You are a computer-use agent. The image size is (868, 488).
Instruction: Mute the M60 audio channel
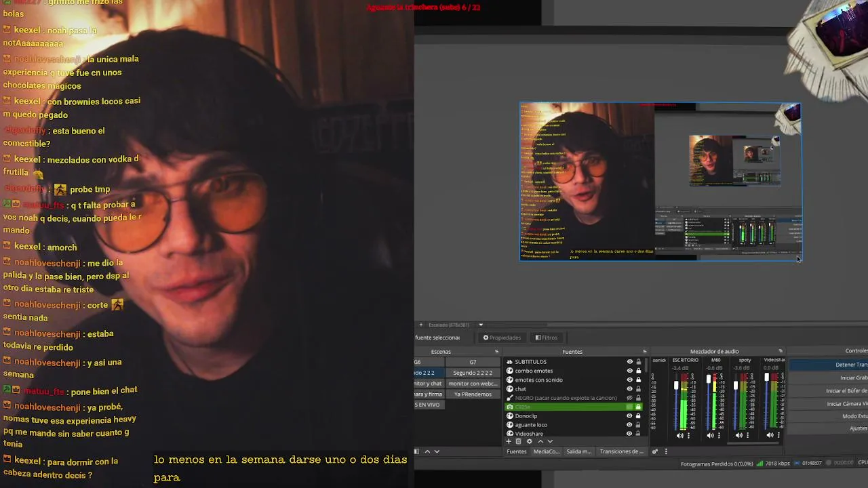coord(711,435)
